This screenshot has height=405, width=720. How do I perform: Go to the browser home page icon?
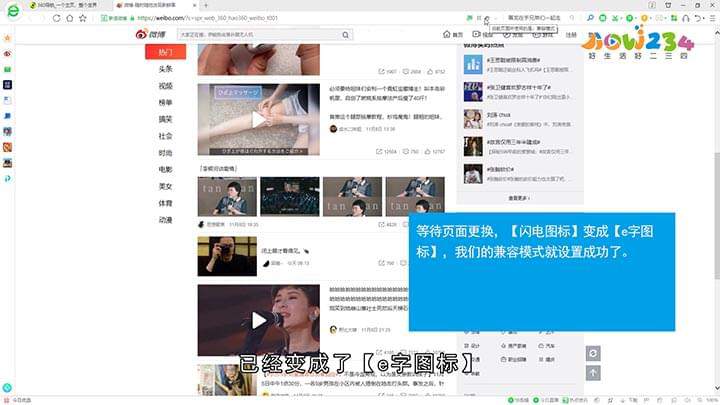[x=69, y=18]
